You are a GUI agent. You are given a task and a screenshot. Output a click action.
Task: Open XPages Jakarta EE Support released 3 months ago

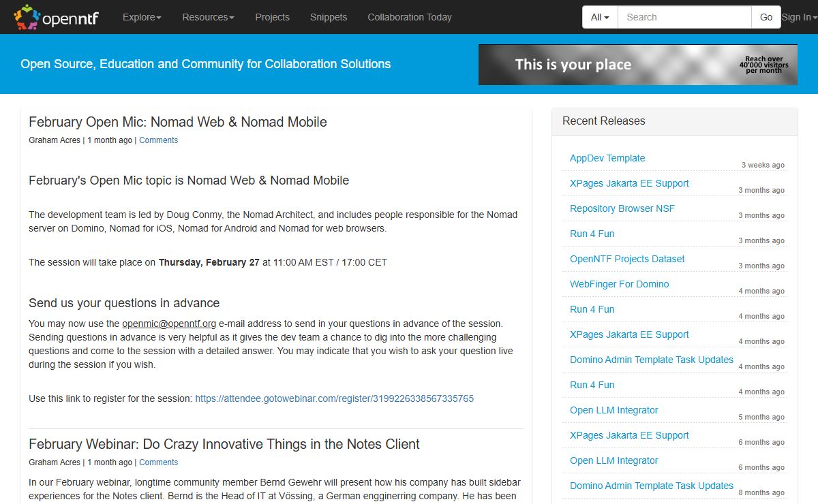tap(629, 183)
